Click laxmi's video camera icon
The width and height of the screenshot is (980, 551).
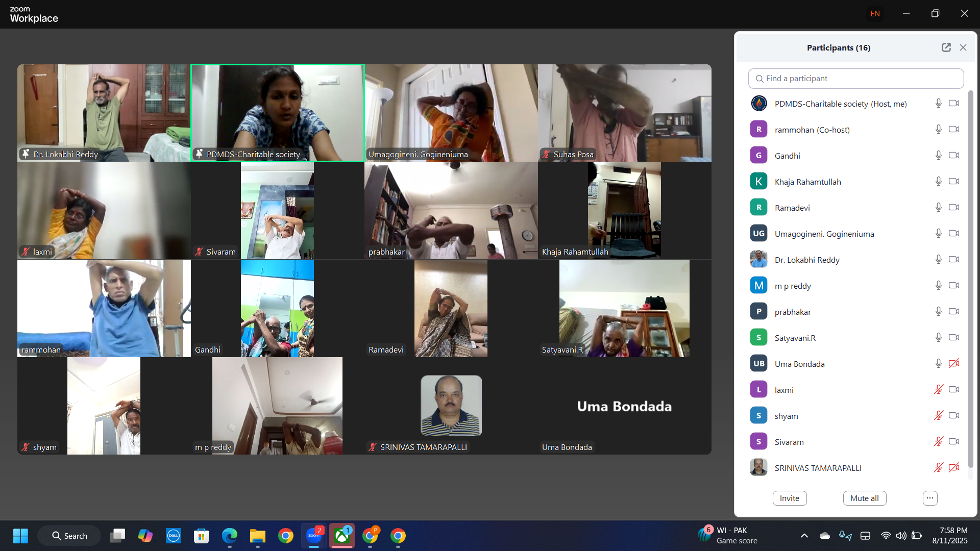[954, 390]
